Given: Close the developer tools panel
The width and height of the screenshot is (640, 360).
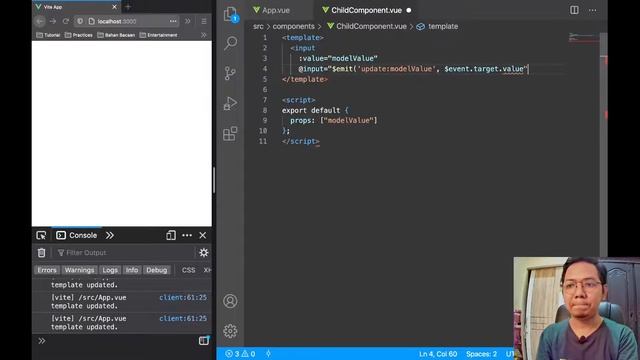Looking at the screenshot, I should pos(203,236).
